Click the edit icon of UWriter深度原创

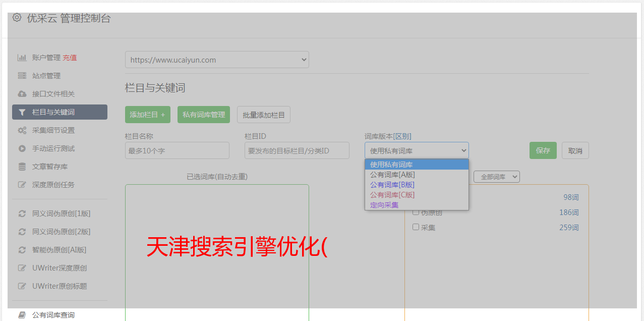pyautogui.click(x=22, y=268)
